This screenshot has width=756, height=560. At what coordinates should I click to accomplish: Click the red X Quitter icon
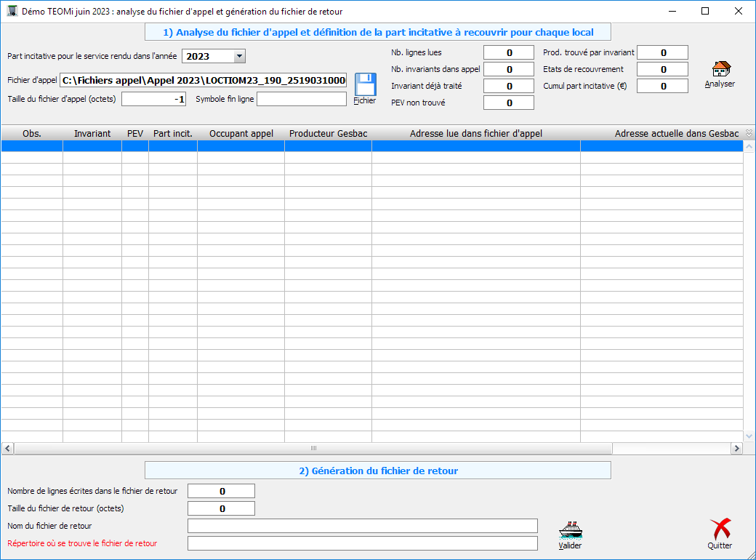pos(720,529)
